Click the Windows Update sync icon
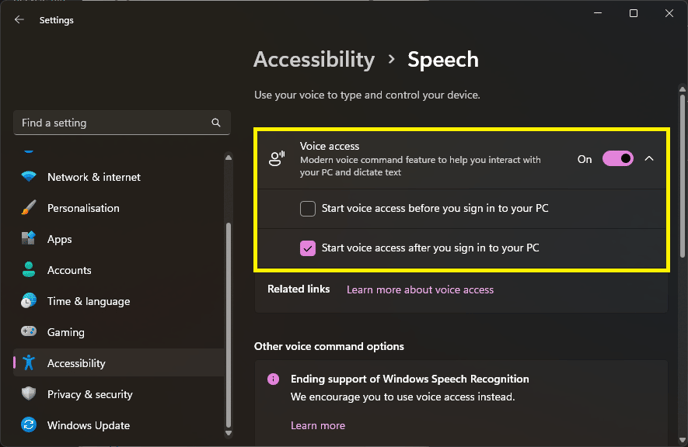The image size is (688, 447). 29,425
